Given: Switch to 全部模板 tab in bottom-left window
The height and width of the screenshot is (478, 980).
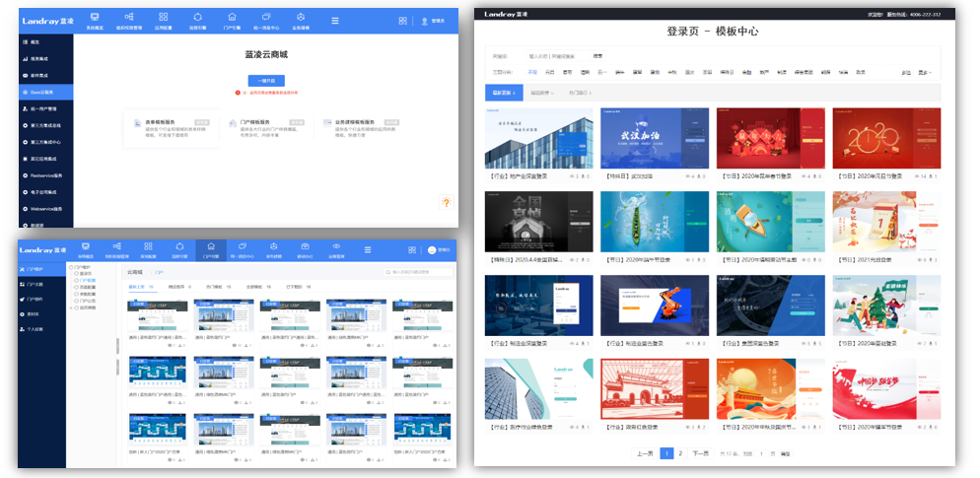Looking at the screenshot, I should point(258,286).
